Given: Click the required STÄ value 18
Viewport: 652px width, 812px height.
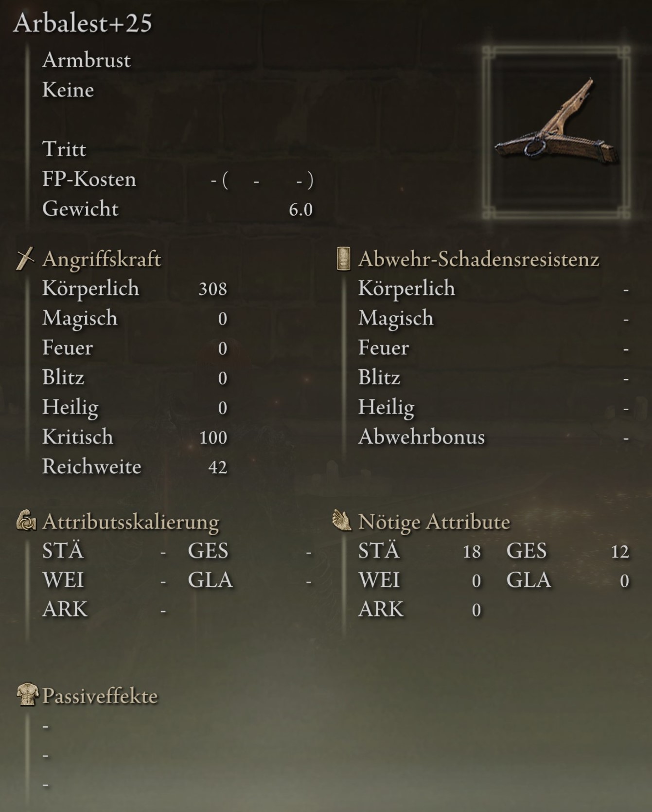Looking at the screenshot, I should (x=472, y=552).
